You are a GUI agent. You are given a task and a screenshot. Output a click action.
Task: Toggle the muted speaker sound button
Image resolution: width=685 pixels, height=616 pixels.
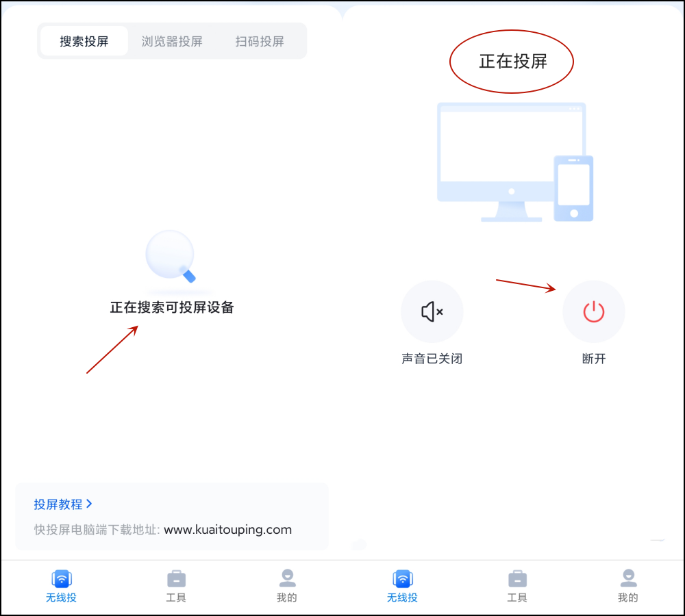click(x=432, y=312)
